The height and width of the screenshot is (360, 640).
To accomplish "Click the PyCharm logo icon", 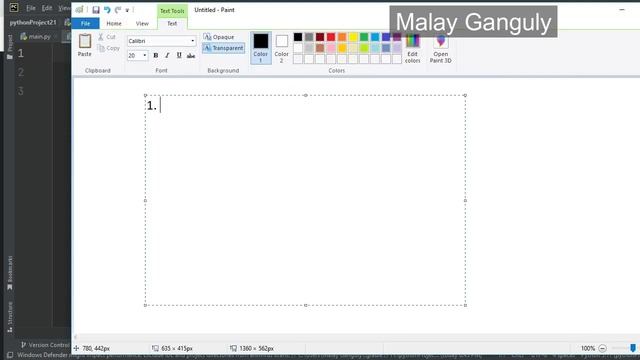I will [x=13, y=8].
